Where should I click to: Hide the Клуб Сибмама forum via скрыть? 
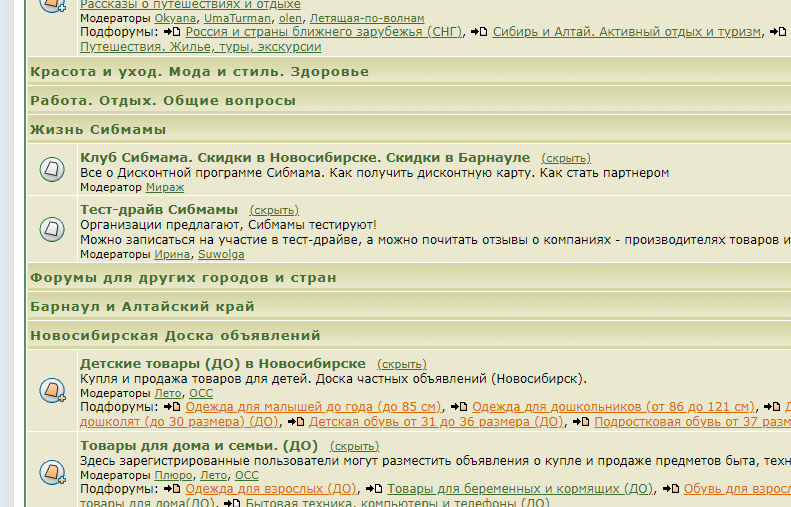pyautogui.click(x=566, y=158)
